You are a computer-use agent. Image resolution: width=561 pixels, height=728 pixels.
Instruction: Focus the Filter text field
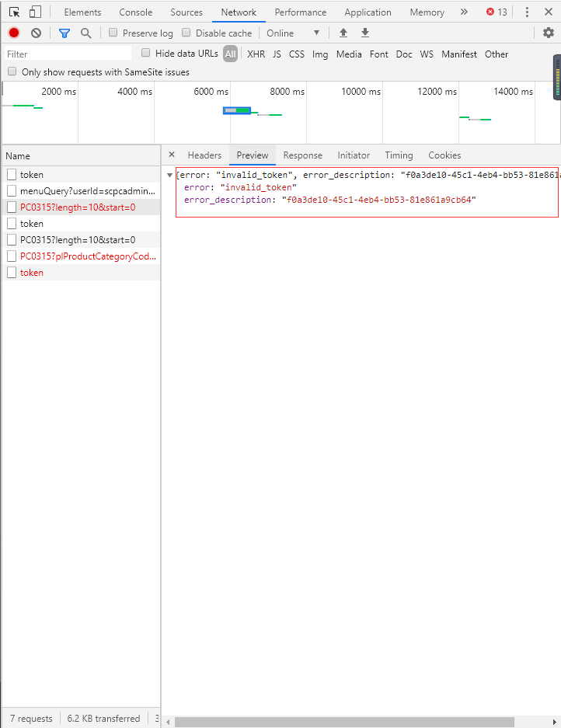click(68, 54)
